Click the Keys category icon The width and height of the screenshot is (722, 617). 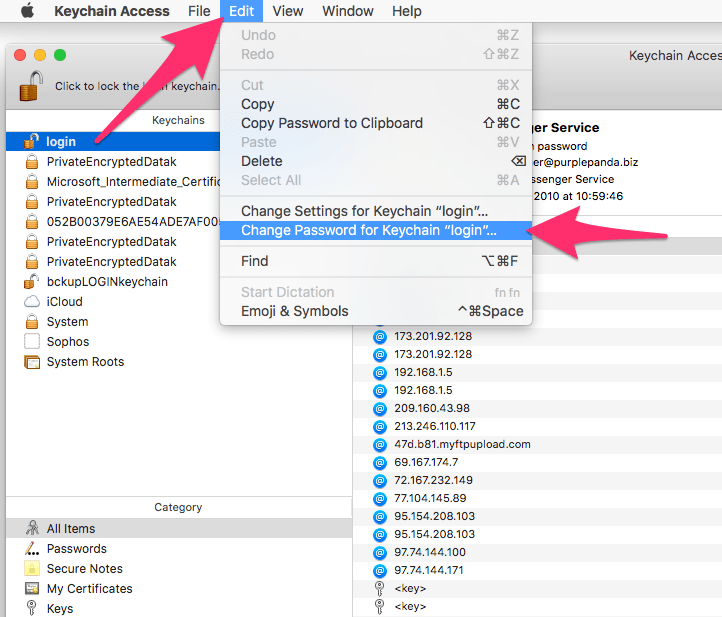click(32, 608)
